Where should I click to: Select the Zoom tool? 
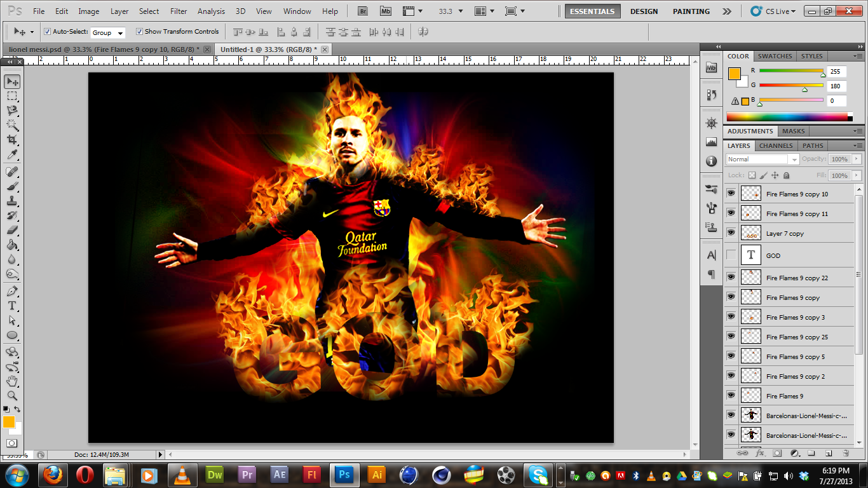tap(13, 395)
